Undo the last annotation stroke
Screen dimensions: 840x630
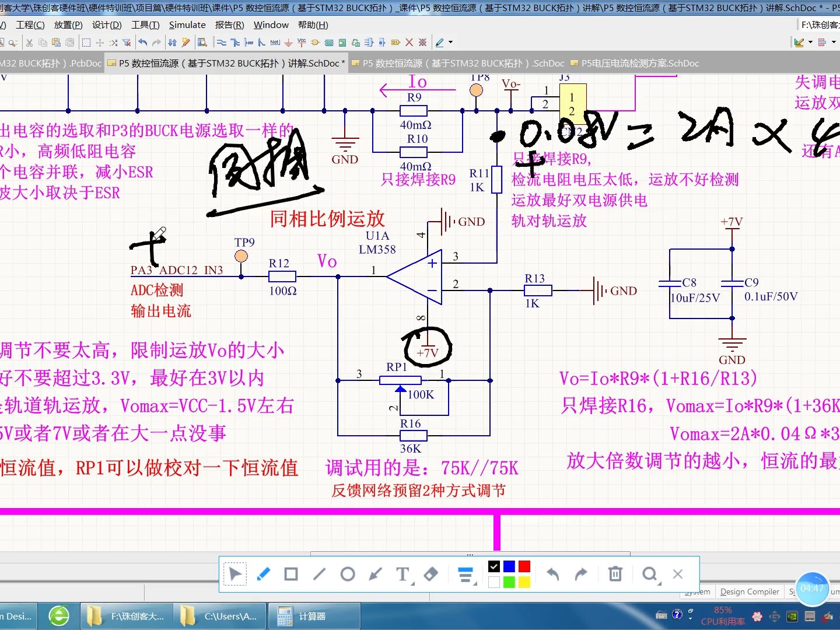(x=552, y=574)
